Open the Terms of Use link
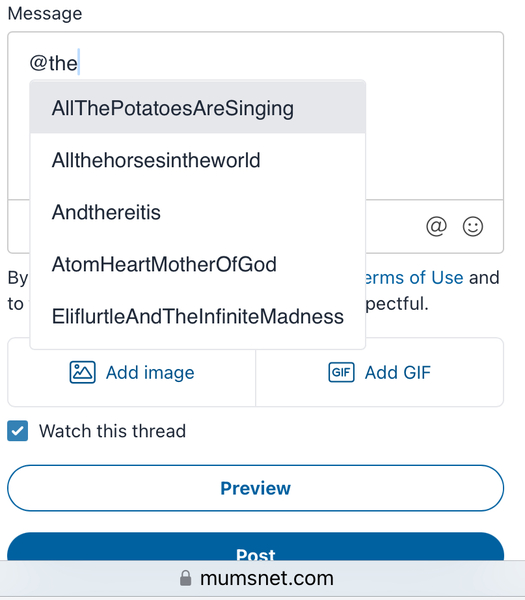Image resolution: width=525 pixels, height=600 pixels. pos(414,278)
